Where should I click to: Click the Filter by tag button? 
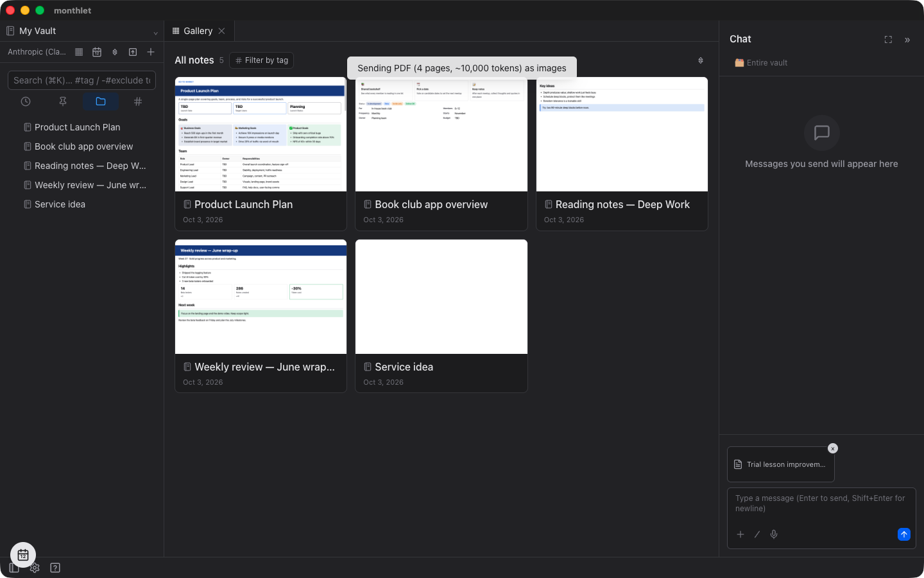click(262, 60)
